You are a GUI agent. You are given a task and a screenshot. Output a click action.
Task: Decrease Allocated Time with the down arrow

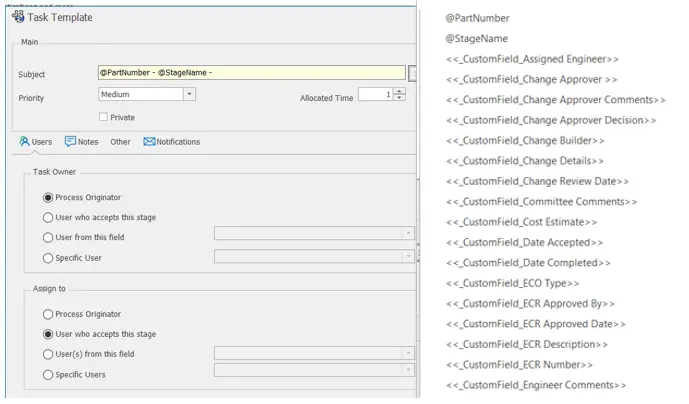point(400,98)
